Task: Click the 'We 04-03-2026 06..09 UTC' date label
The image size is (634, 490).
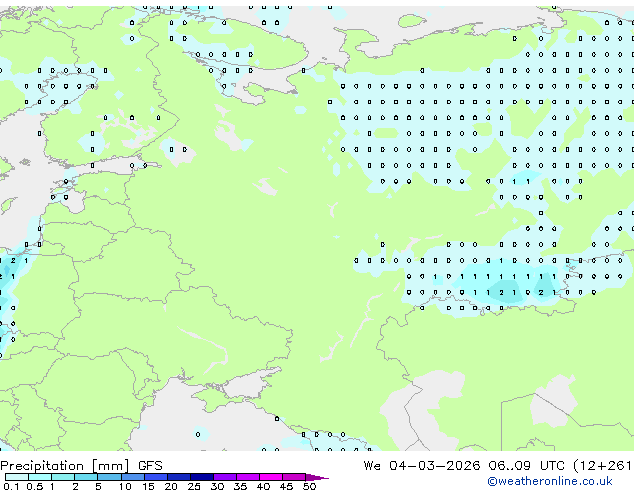Action: point(464,466)
